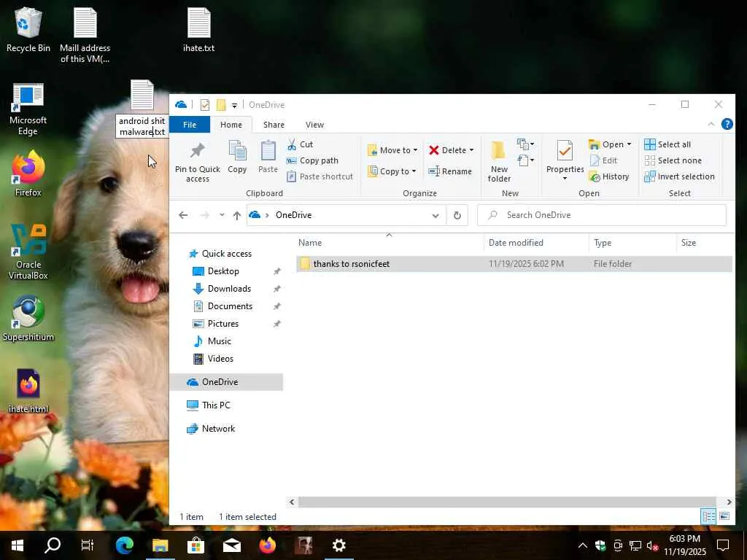The height and width of the screenshot is (560, 747).
Task: Expand the address bar history dropdown
Action: tap(436, 215)
